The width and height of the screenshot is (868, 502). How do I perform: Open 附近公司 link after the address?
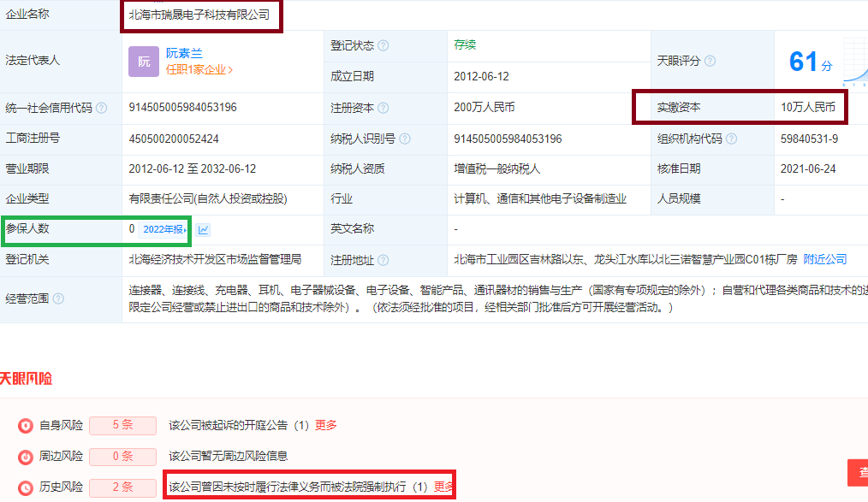[825, 259]
